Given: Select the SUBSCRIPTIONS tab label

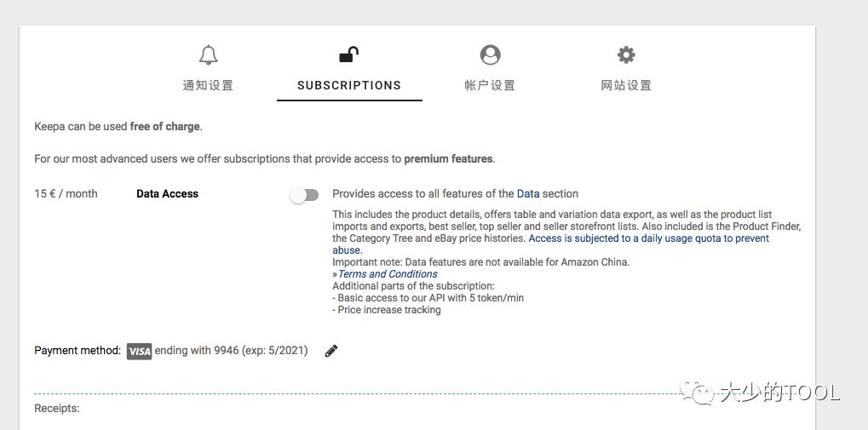Looking at the screenshot, I should [x=349, y=85].
